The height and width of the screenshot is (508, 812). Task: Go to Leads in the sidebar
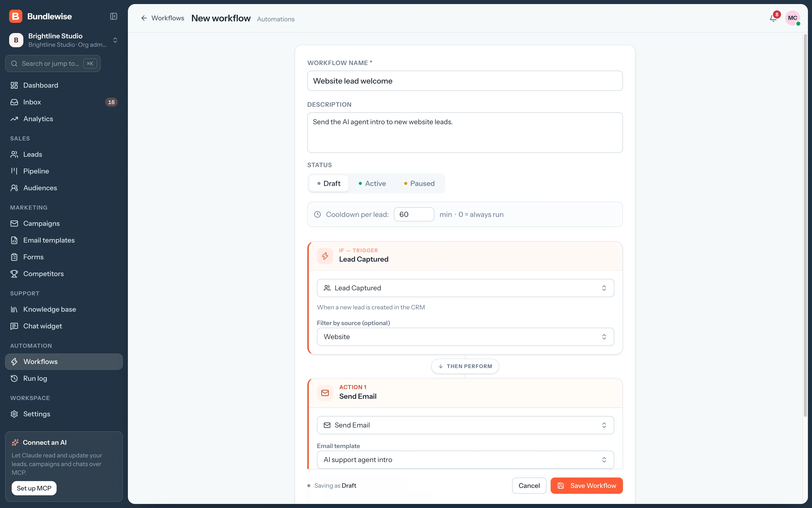click(x=64, y=154)
